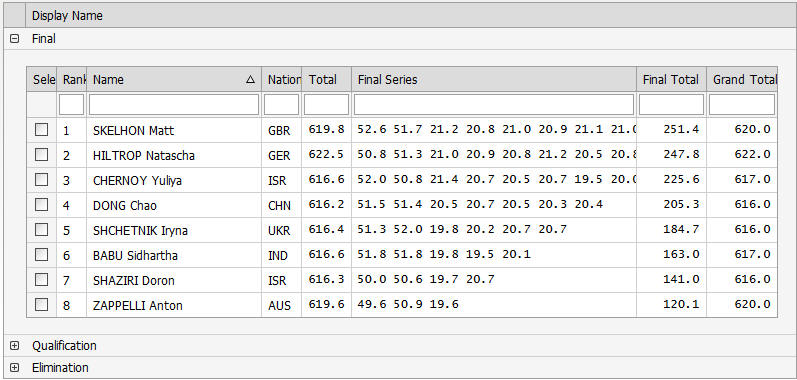Viewport: 797px width, 380px height.
Task: Collapse the Final section
Action: 15,39
